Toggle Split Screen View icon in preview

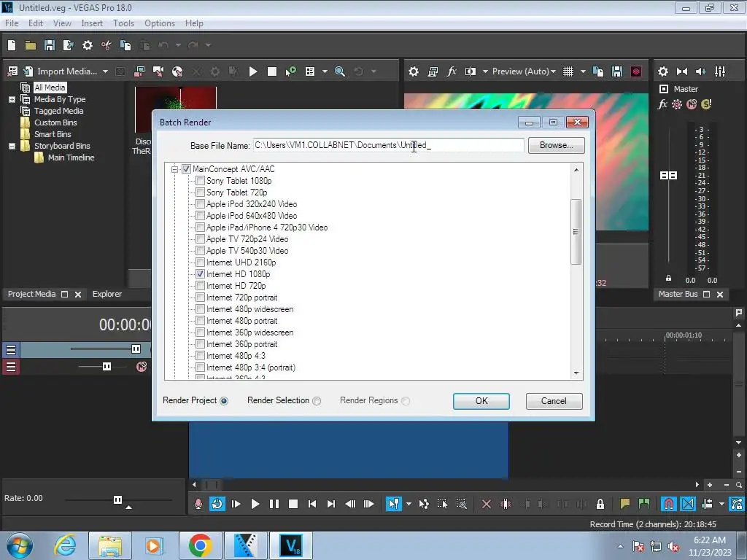pyautogui.click(x=471, y=71)
